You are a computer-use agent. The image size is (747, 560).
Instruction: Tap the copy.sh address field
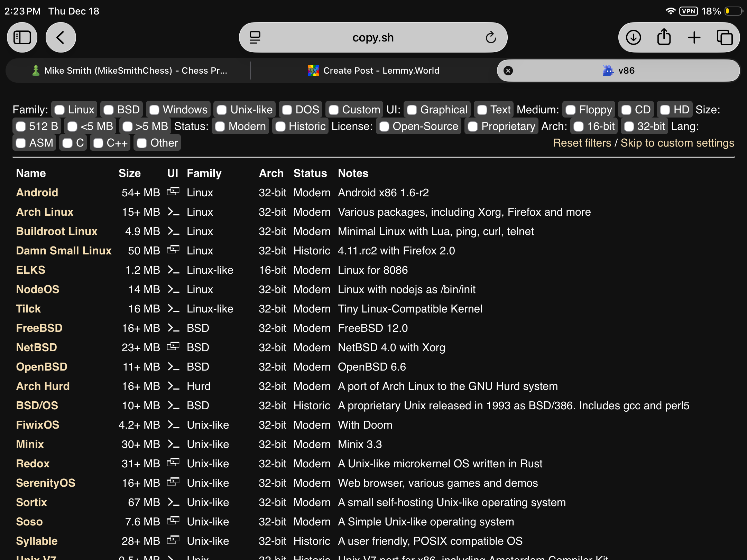pos(373,37)
